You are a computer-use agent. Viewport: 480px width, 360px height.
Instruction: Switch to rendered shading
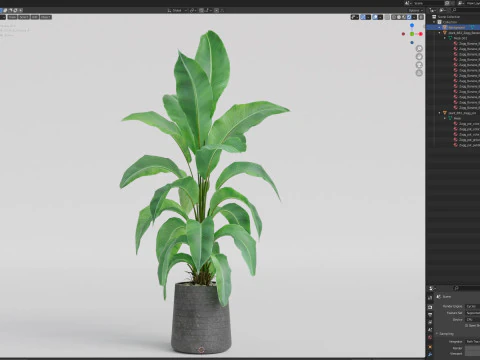[409, 17]
